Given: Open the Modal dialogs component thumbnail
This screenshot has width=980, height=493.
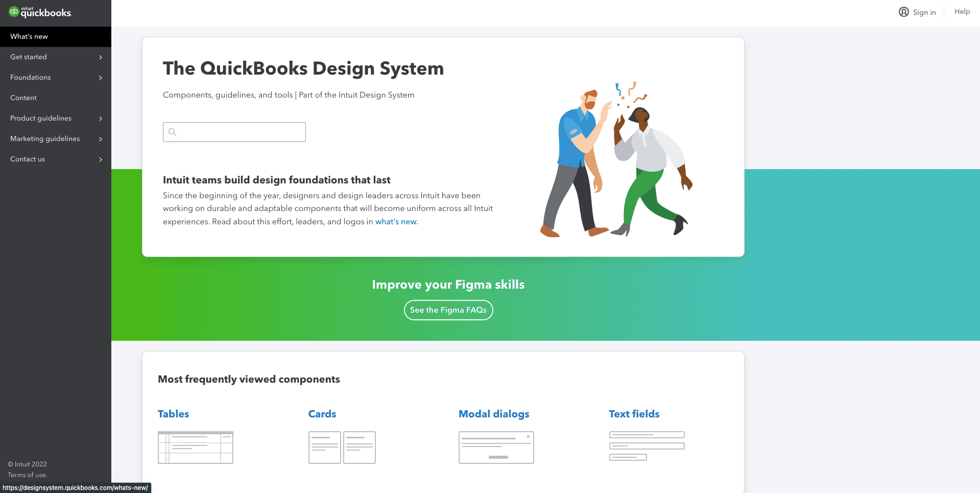Looking at the screenshot, I should click(x=496, y=448).
